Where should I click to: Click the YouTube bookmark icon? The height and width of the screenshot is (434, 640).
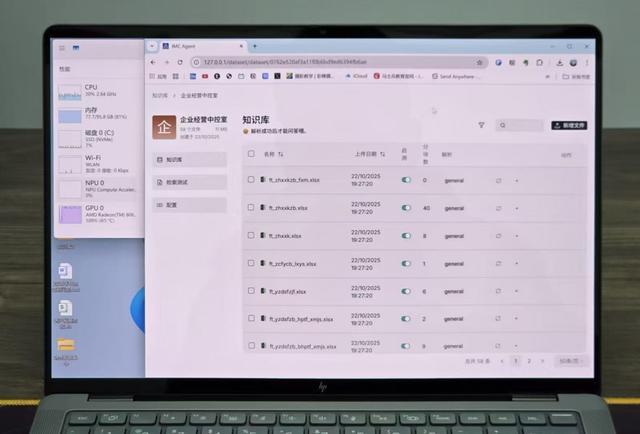point(205,76)
